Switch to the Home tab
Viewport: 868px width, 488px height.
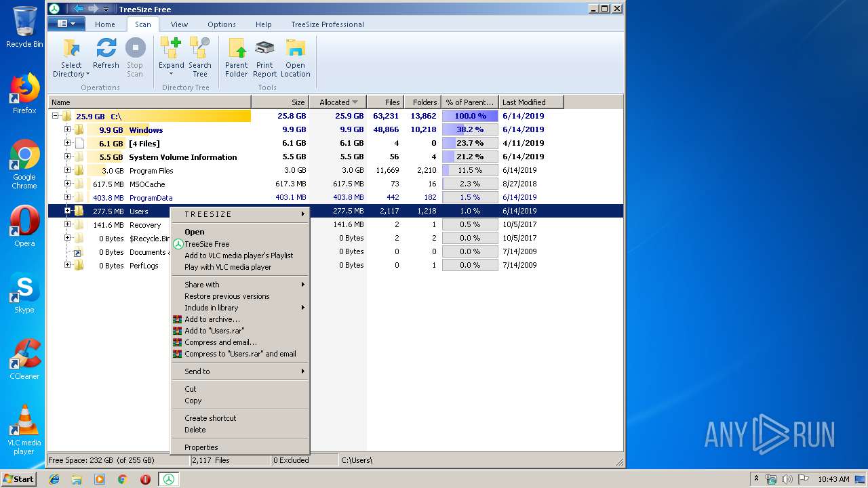pyautogui.click(x=105, y=24)
